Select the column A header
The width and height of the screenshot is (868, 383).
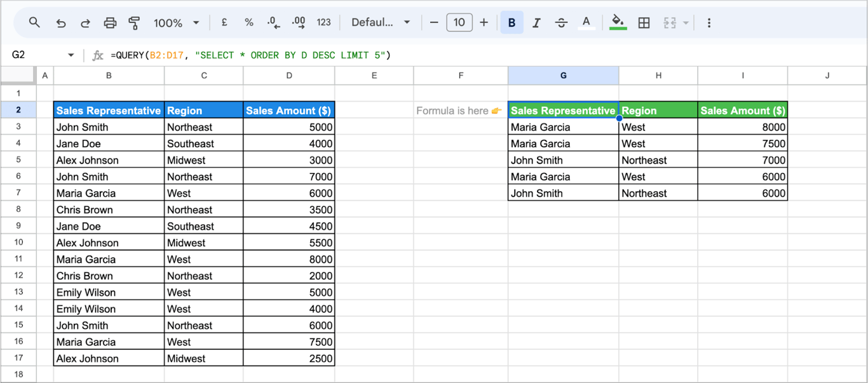click(44, 76)
